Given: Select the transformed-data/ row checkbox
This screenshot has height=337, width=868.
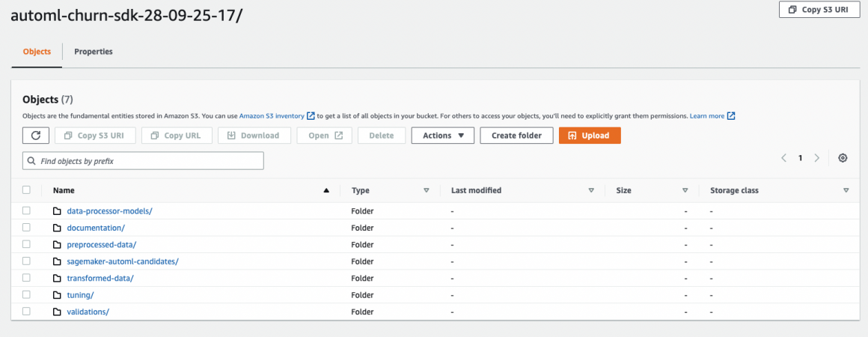Looking at the screenshot, I should pyautogui.click(x=26, y=278).
